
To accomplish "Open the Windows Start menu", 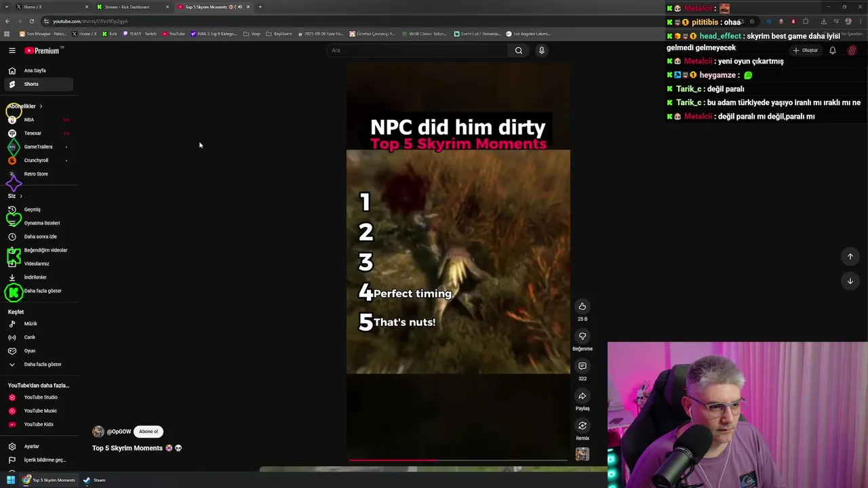I will click(11, 480).
